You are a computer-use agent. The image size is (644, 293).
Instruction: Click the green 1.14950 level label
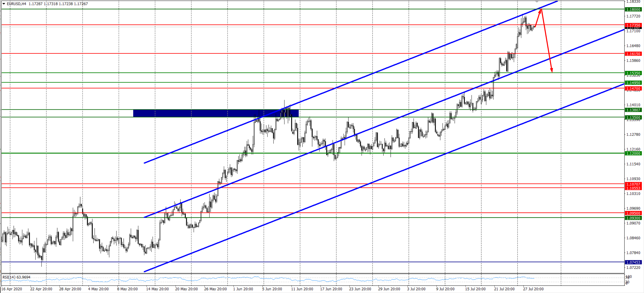pyautogui.click(x=633, y=83)
